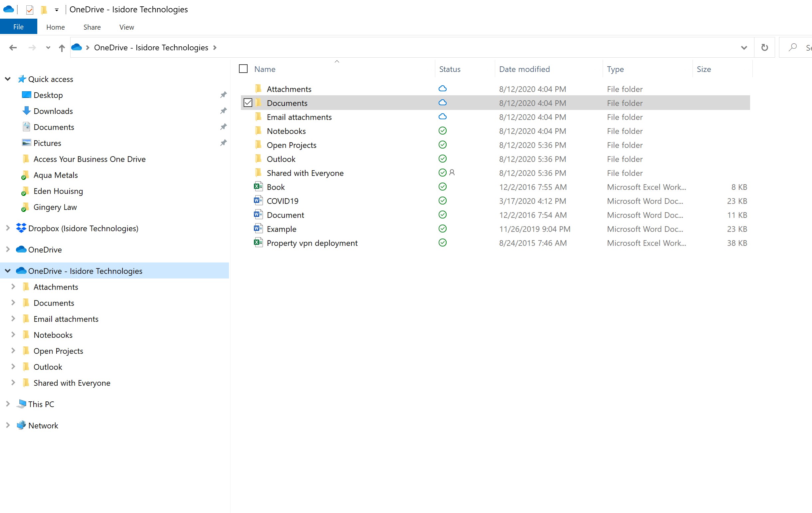Viewport: 812px width, 513px height.
Task: Click the search magnifier icon
Action: (x=792, y=48)
